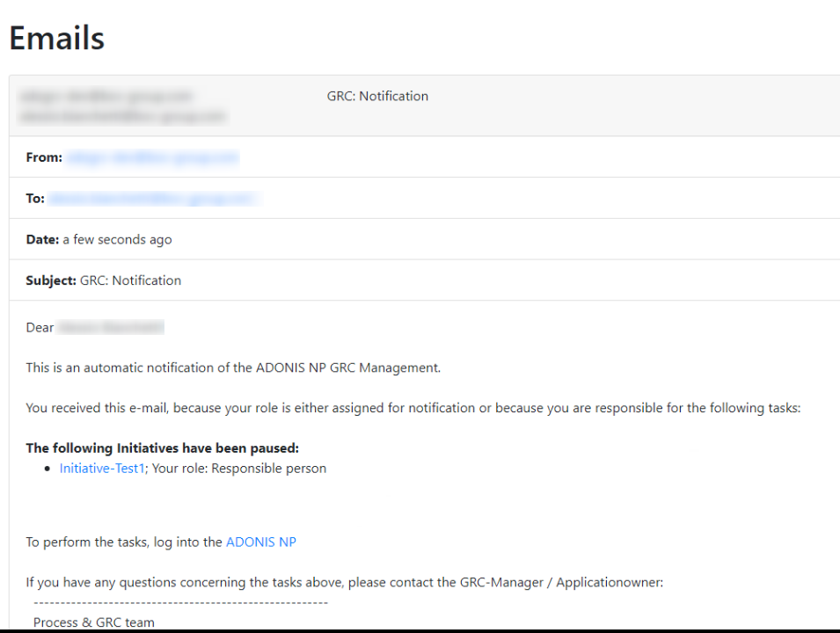Viewport: 840px width, 633px height.
Task: Click the date text 'a few seconds ago'
Action: tap(117, 240)
